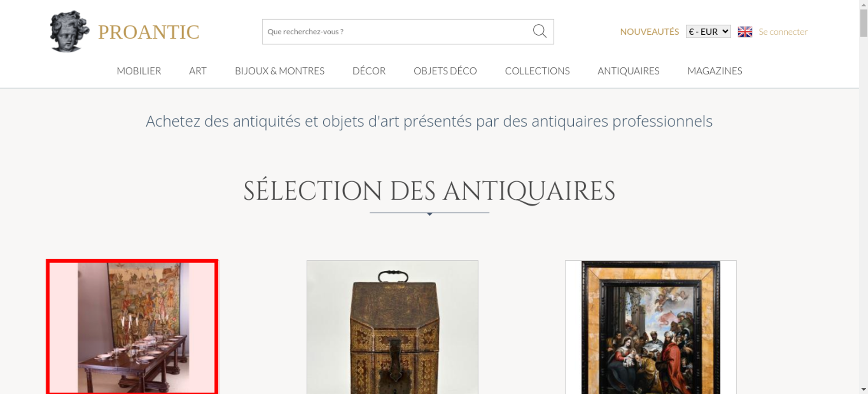Open the antique leather box thumbnail
This screenshot has height=394, width=868.
[x=392, y=327]
